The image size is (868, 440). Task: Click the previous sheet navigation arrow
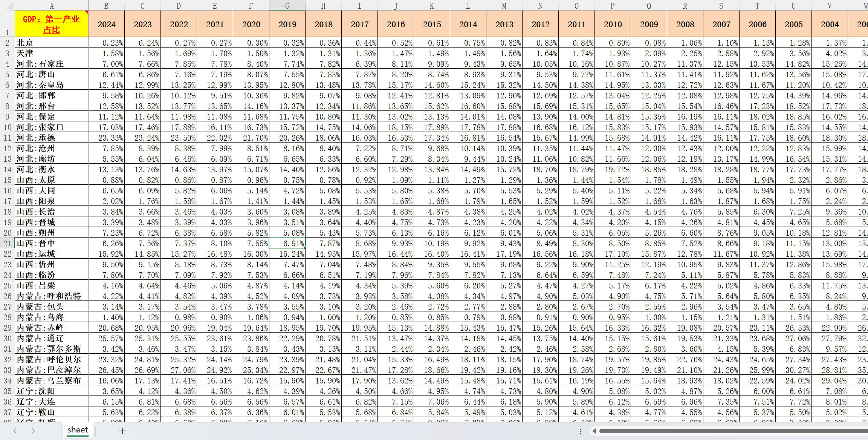(15, 431)
